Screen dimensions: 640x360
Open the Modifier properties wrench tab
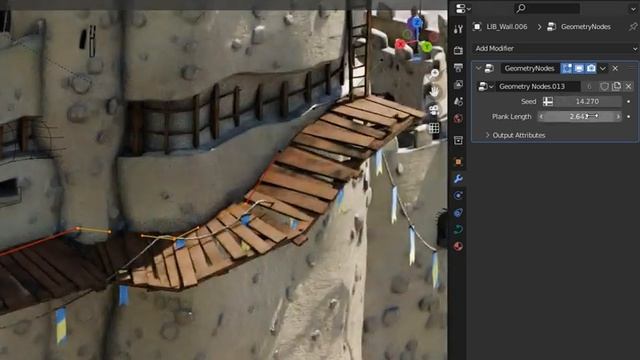pos(458,179)
